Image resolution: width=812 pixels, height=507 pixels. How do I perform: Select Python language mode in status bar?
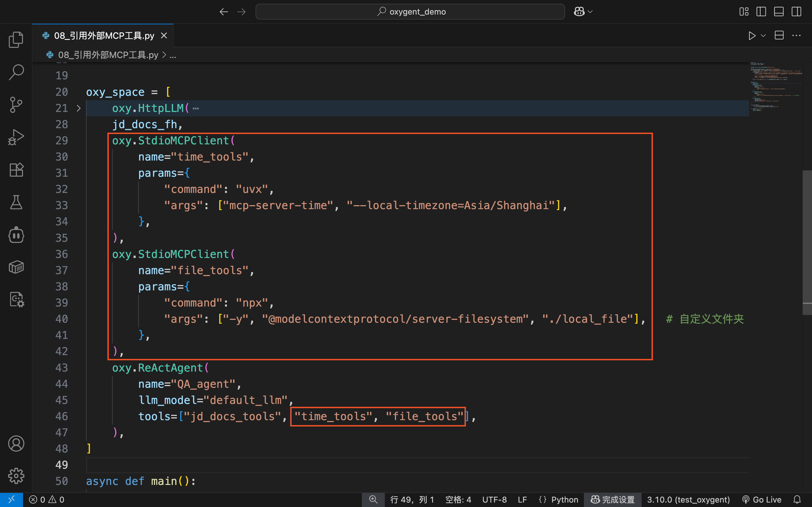pos(565,500)
